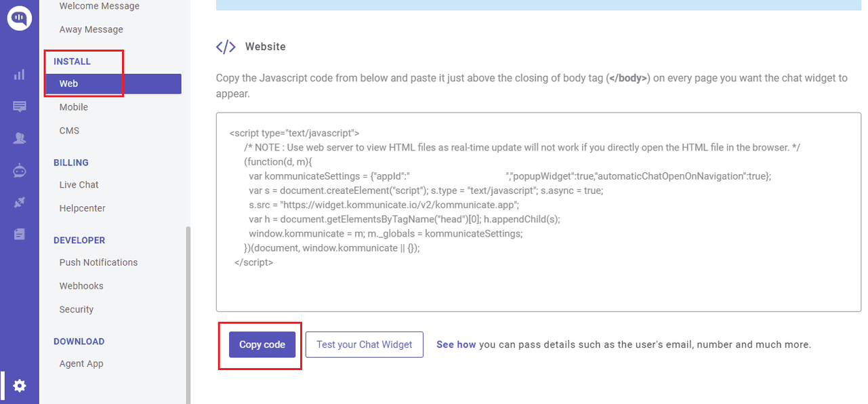Open the Kommunicate dashboard via the logo icon

[19, 18]
